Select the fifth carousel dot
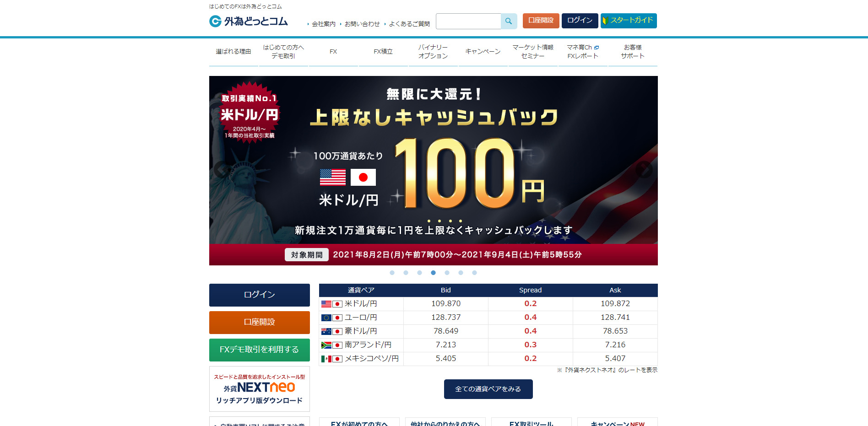868x426 pixels. tap(447, 273)
